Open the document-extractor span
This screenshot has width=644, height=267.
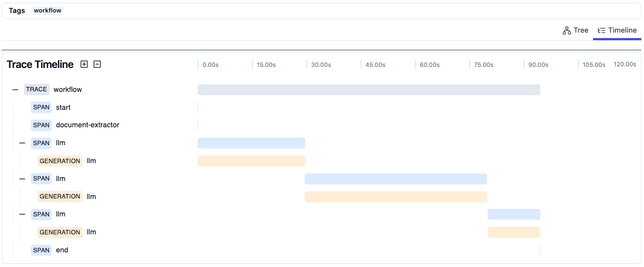pos(87,125)
